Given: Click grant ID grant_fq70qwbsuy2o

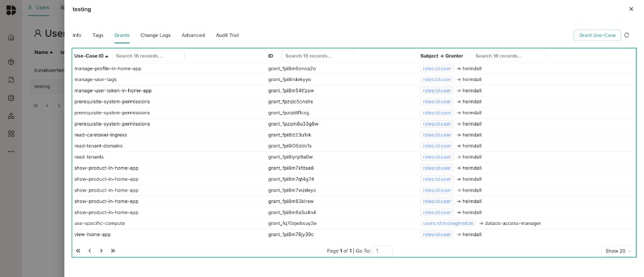Looking at the screenshot, I should pyautogui.click(x=292, y=224).
